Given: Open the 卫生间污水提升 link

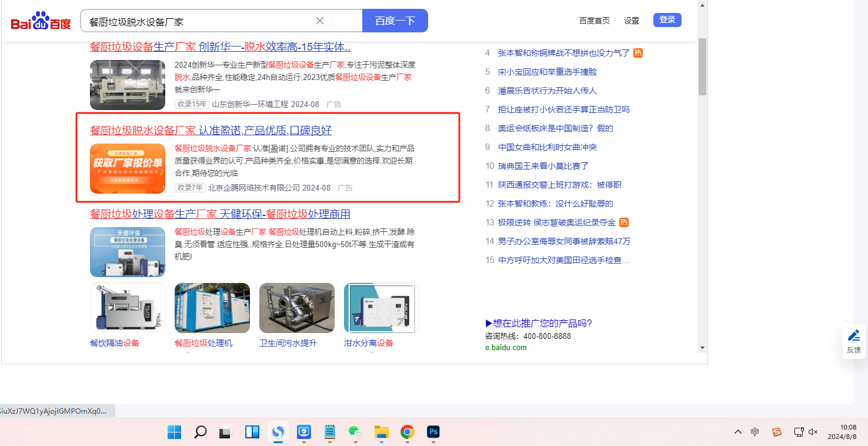Looking at the screenshot, I should pos(288,343).
